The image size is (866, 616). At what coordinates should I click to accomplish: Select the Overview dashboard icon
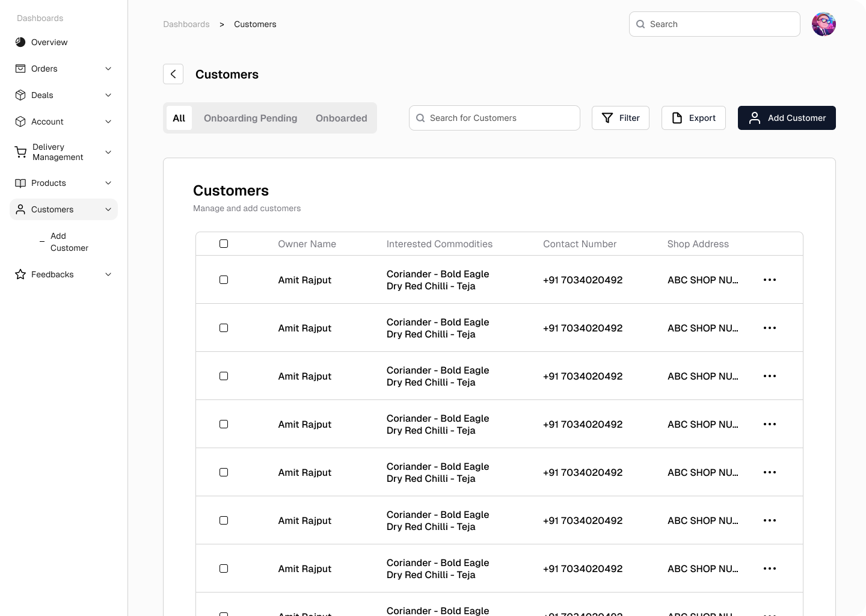[x=20, y=42]
